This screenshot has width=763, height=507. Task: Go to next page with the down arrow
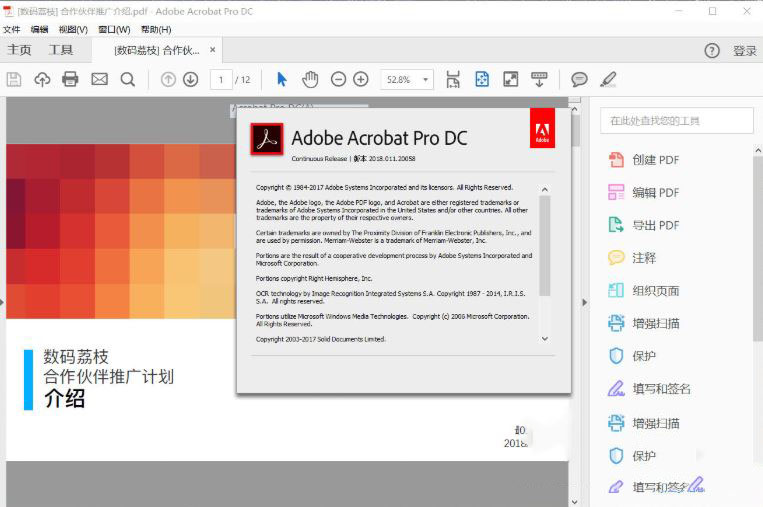click(x=190, y=79)
